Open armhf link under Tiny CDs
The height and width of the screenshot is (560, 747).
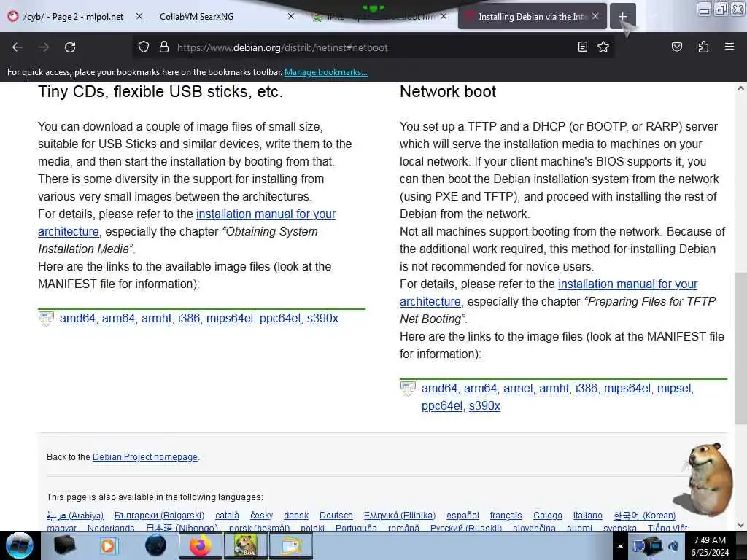[x=156, y=319]
